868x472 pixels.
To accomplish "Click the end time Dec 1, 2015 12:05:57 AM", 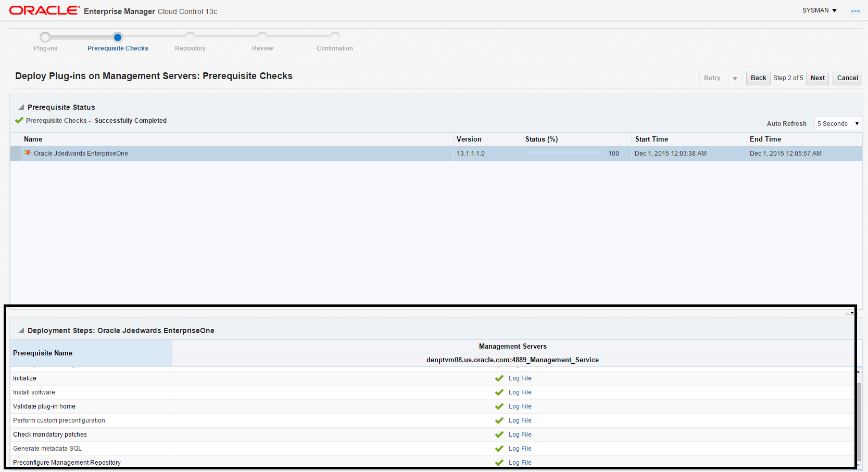I will pos(786,154).
